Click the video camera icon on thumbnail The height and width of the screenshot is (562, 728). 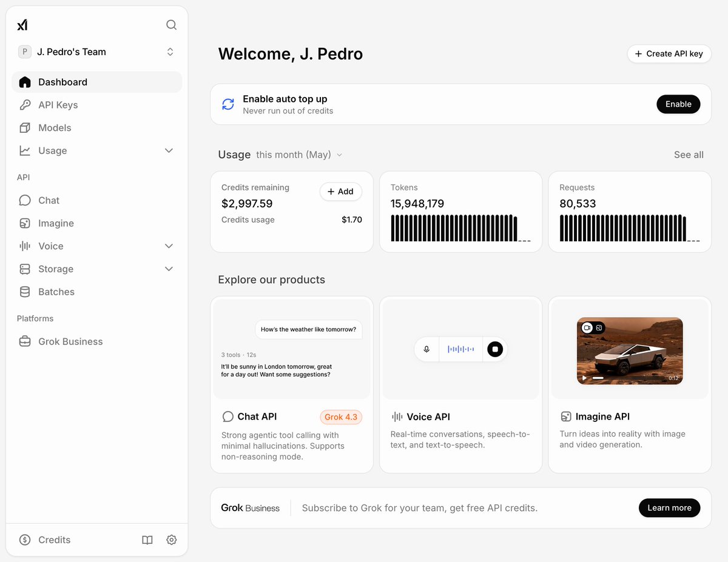click(587, 327)
